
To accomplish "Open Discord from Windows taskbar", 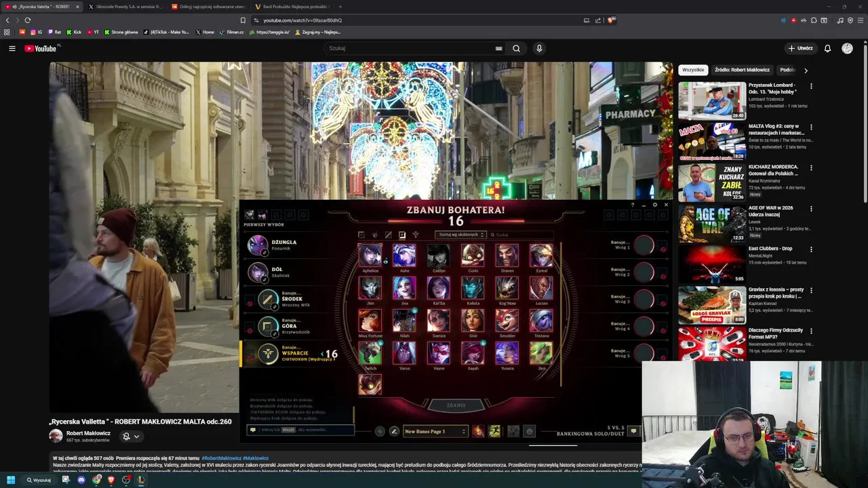I will (81, 480).
